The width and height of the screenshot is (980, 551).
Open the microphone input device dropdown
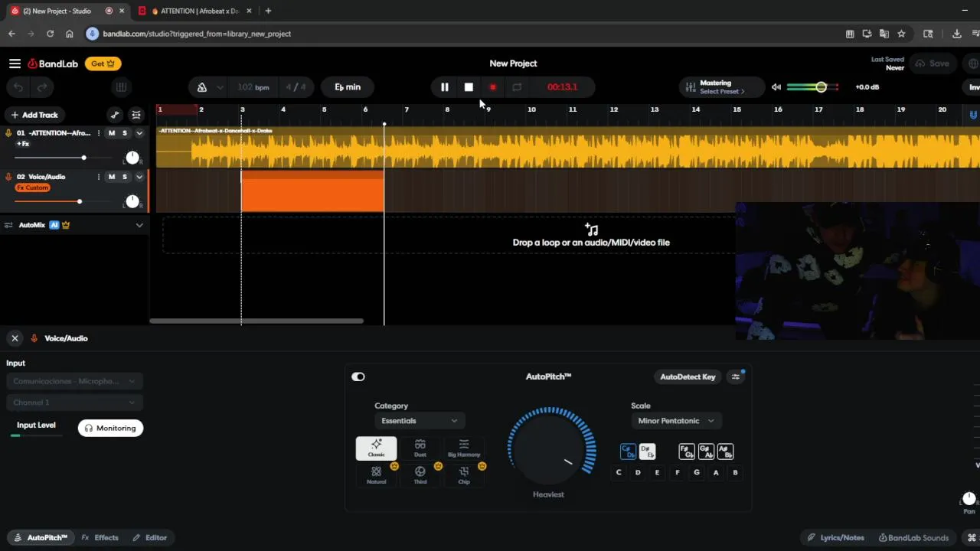pos(74,381)
